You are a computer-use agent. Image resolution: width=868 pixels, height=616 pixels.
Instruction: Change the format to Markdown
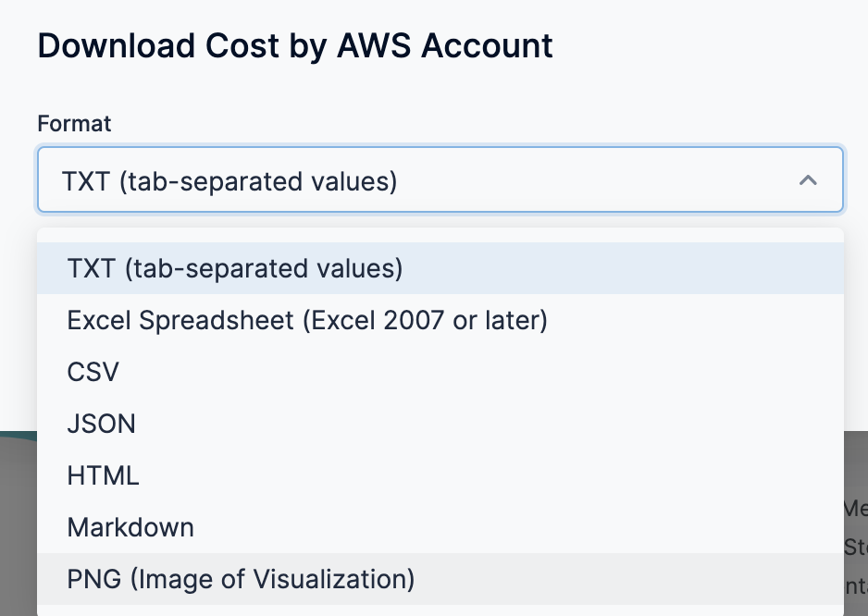(x=130, y=527)
